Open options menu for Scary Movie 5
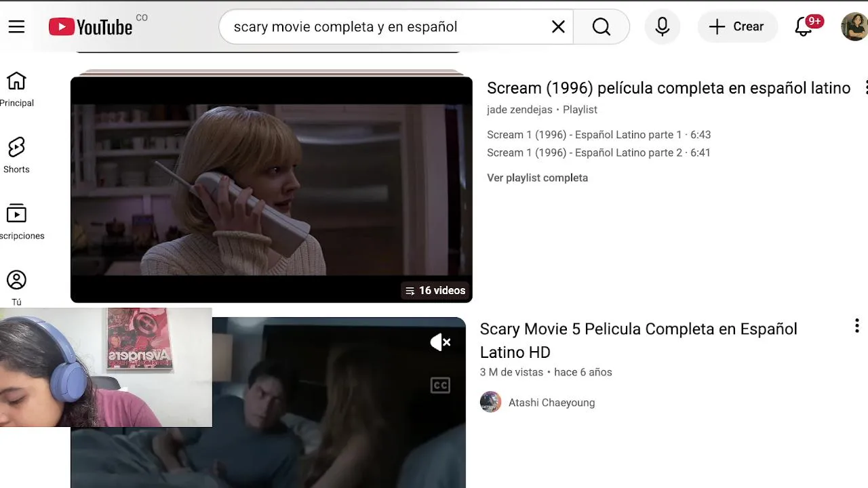Image resolution: width=868 pixels, height=488 pixels. coord(856,326)
